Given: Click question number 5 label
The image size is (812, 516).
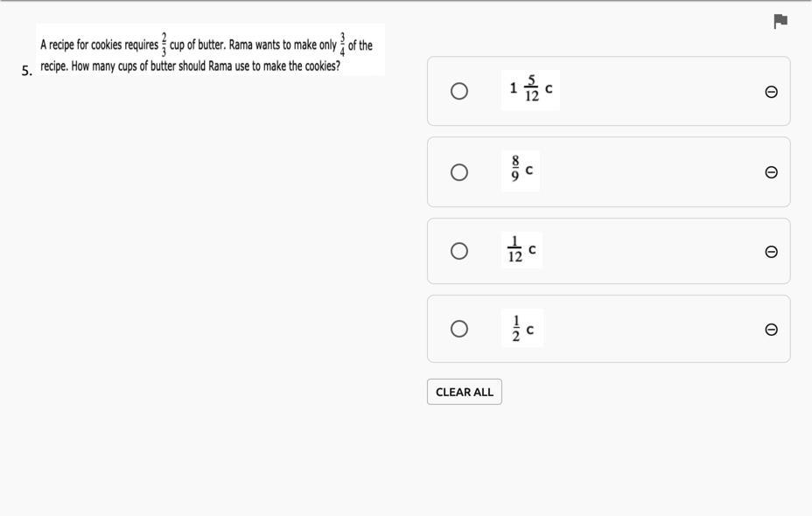Looking at the screenshot, I should pyautogui.click(x=27, y=71).
